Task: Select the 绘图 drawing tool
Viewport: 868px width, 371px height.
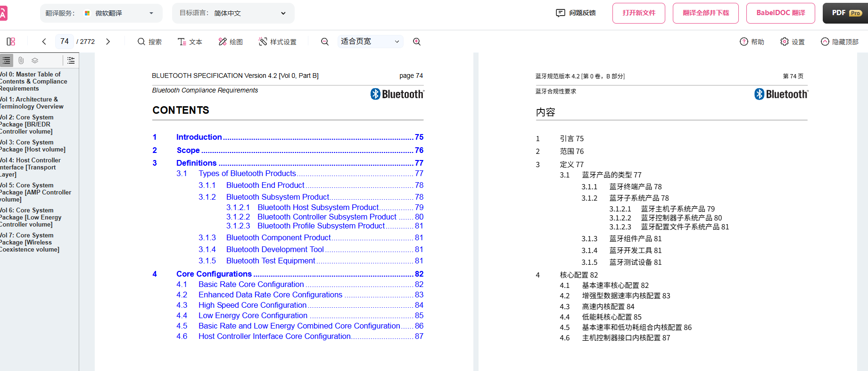Action: click(231, 42)
